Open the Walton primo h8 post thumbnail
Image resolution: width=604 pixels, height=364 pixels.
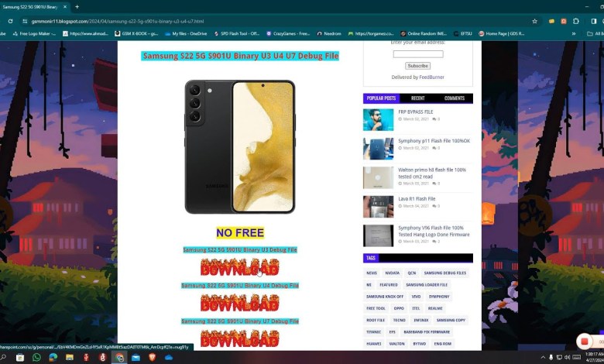click(378, 177)
